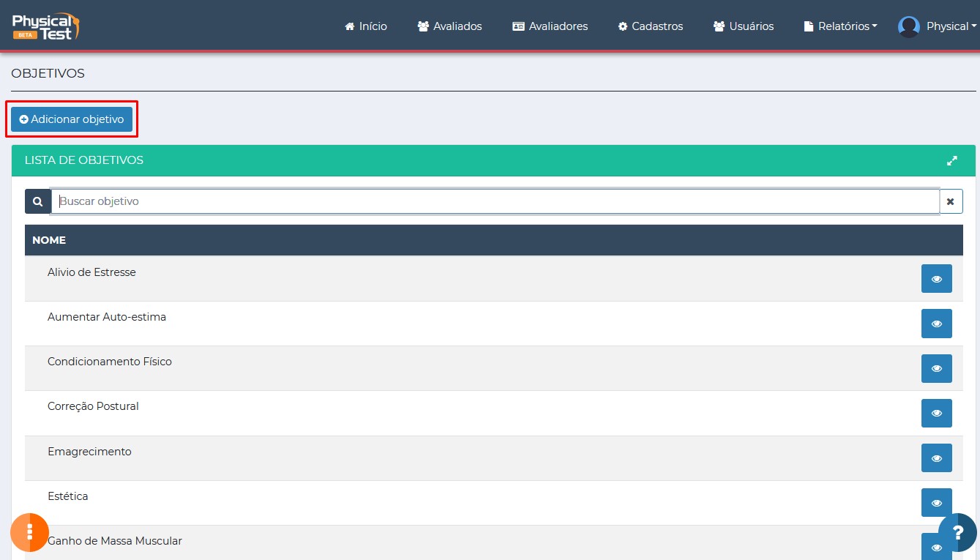Image resolution: width=980 pixels, height=560 pixels.
Task: View details for Condicionamento Físico
Action: (936, 368)
